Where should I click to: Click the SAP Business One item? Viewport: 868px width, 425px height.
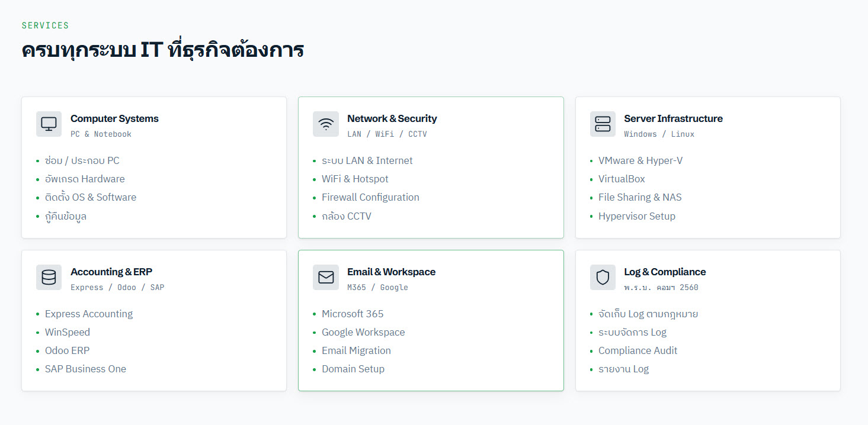85,369
